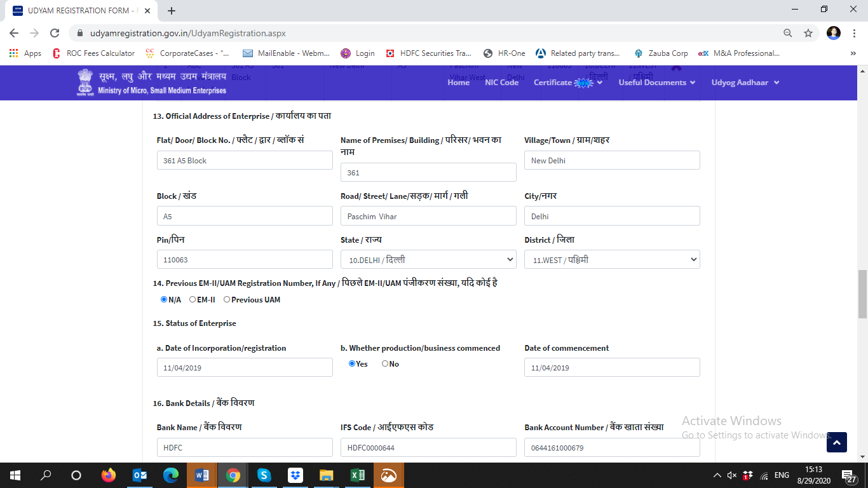Open the State dropdown
The image size is (868, 488).
click(428, 259)
